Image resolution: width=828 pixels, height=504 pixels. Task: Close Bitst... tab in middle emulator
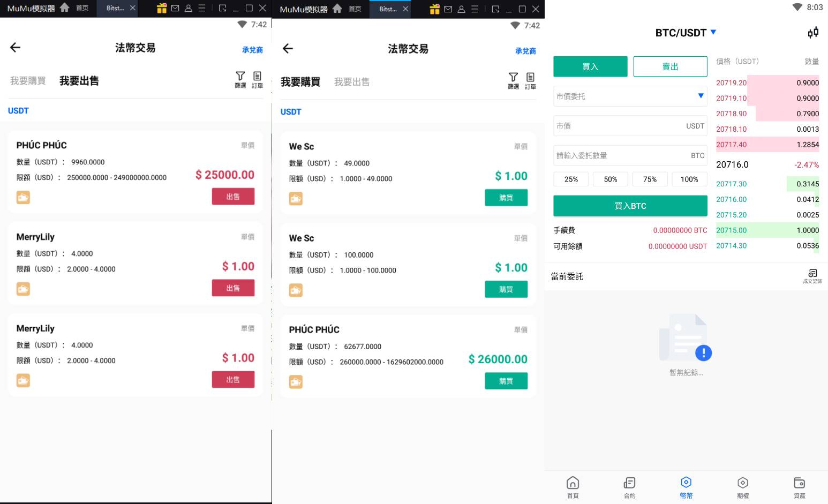coord(405,9)
